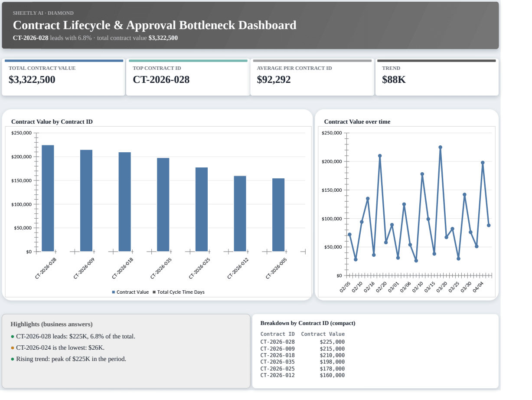The width and height of the screenshot is (532, 400).
Task: Click the CT-2026-018 bar
Action: [x=125, y=202]
